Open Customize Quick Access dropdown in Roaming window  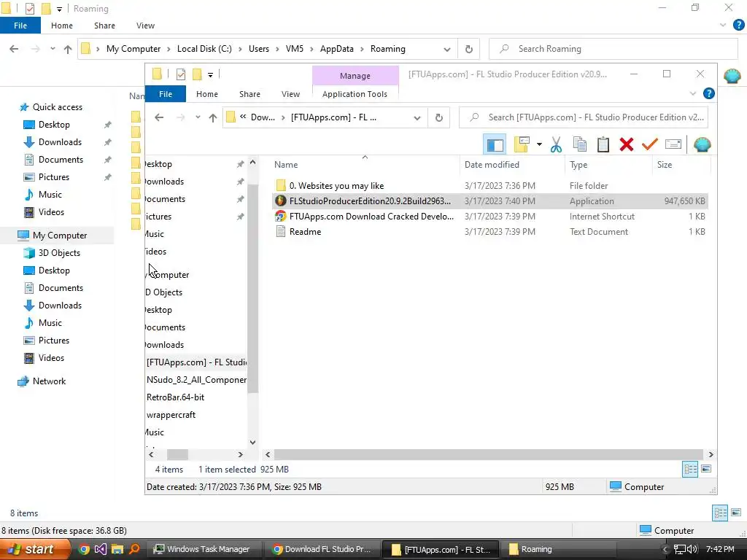click(59, 9)
